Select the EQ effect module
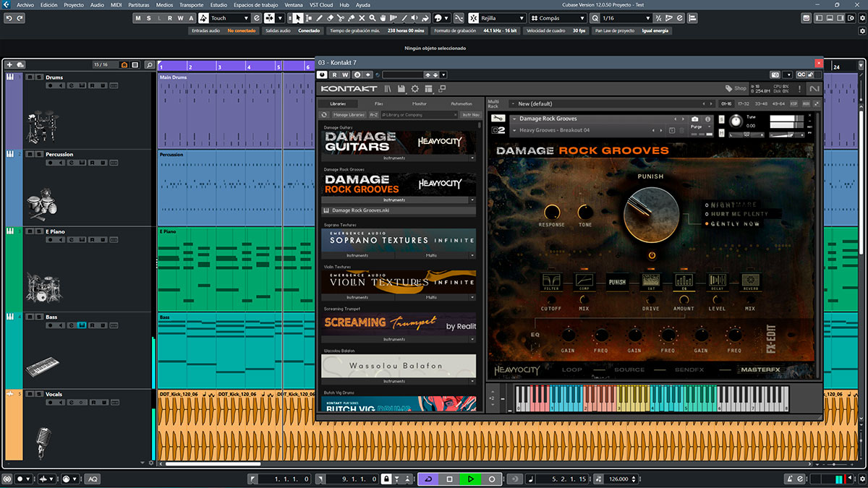The image size is (868, 488). [683, 282]
